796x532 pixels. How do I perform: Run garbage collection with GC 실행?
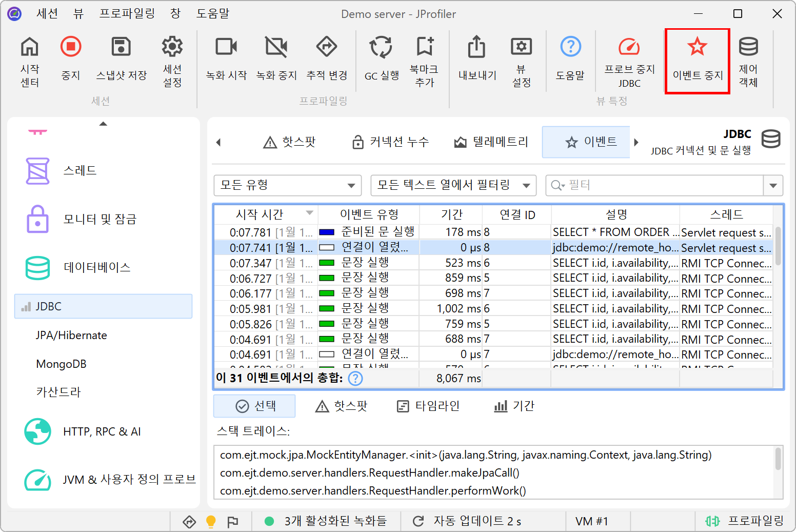click(x=381, y=47)
